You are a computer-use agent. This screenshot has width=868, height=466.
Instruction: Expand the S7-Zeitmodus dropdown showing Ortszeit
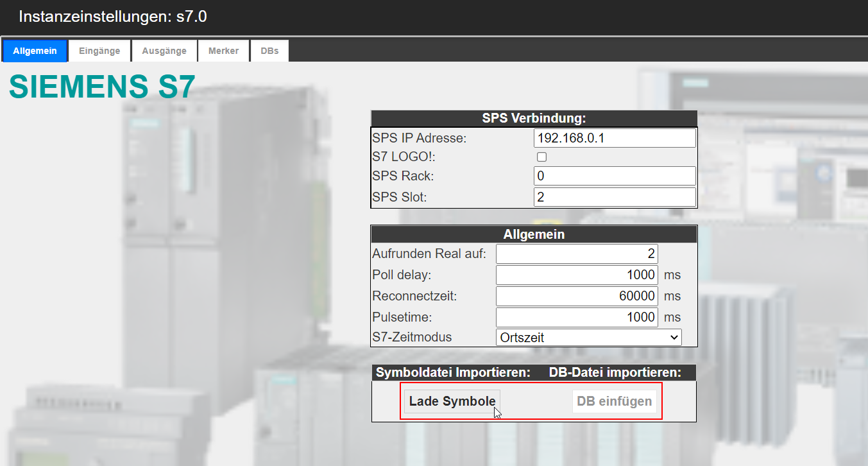pyautogui.click(x=588, y=337)
